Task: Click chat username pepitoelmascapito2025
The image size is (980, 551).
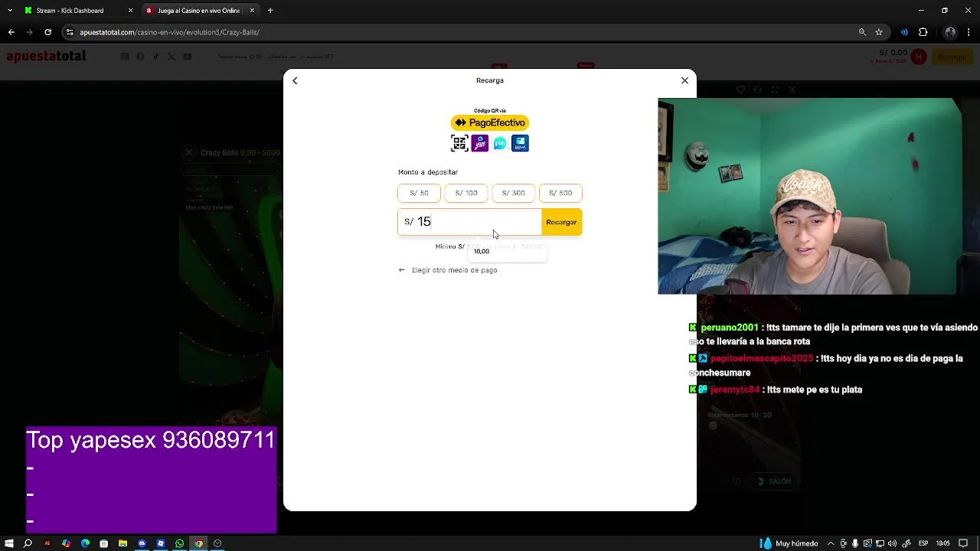Action: pyautogui.click(x=762, y=358)
